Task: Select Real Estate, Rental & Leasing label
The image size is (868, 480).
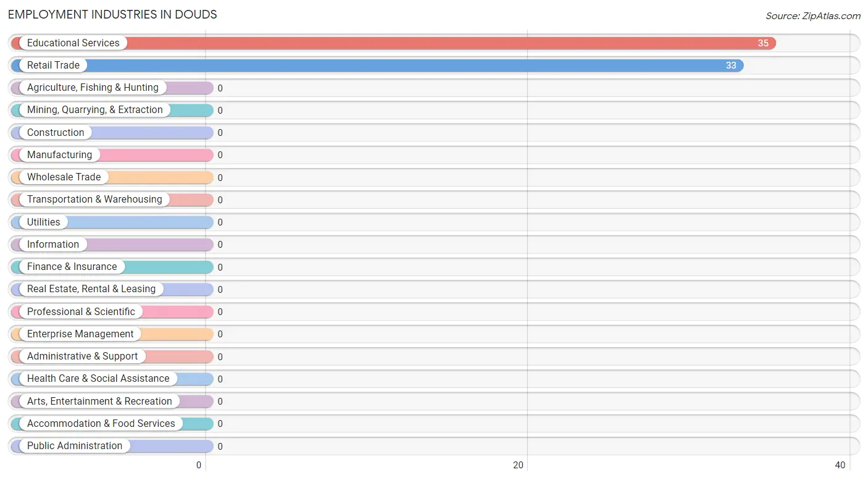Action: click(x=91, y=289)
